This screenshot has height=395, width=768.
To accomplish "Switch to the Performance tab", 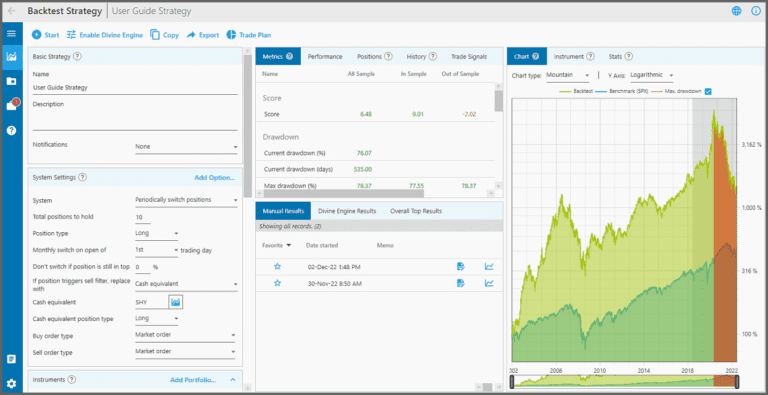I will tap(325, 56).
